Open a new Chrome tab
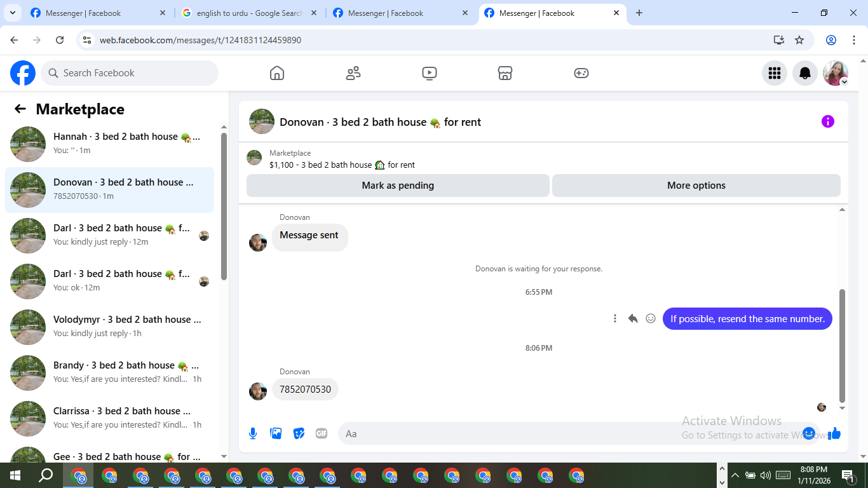The height and width of the screenshot is (488, 868). coord(639,13)
